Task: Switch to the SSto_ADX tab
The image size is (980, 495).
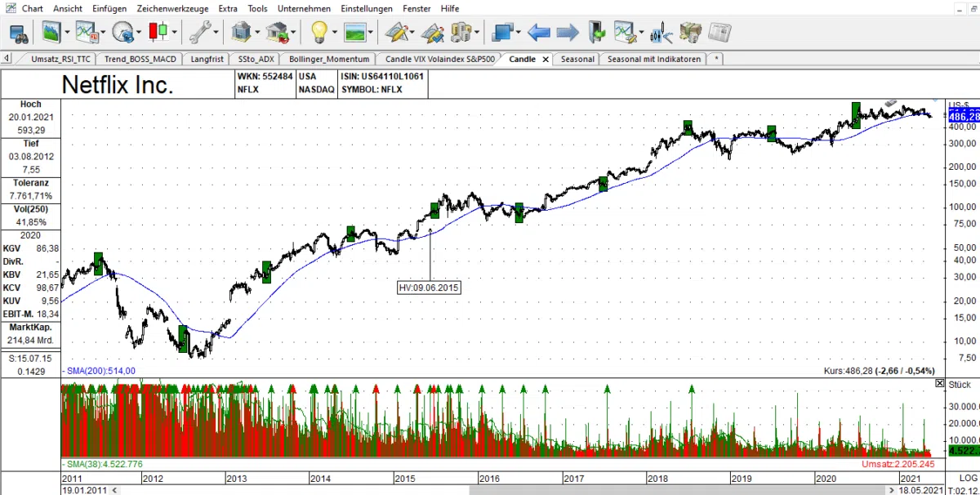Action: pos(256,59)
